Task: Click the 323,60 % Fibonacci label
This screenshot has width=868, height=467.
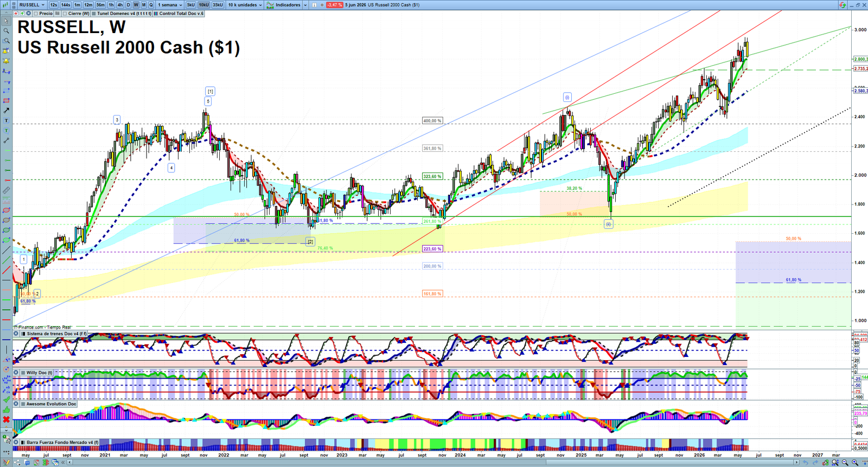Action: click(432, 176)
